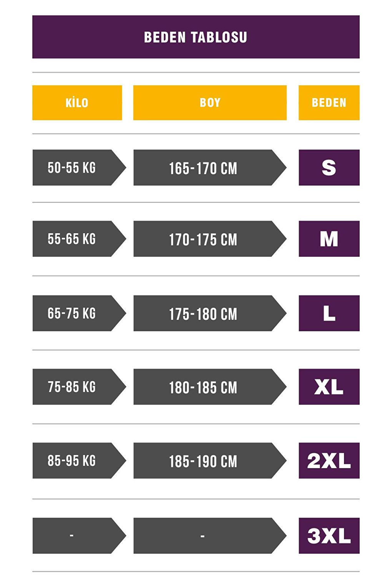
Task: Choose the L size box
Action: click(329, 313)
